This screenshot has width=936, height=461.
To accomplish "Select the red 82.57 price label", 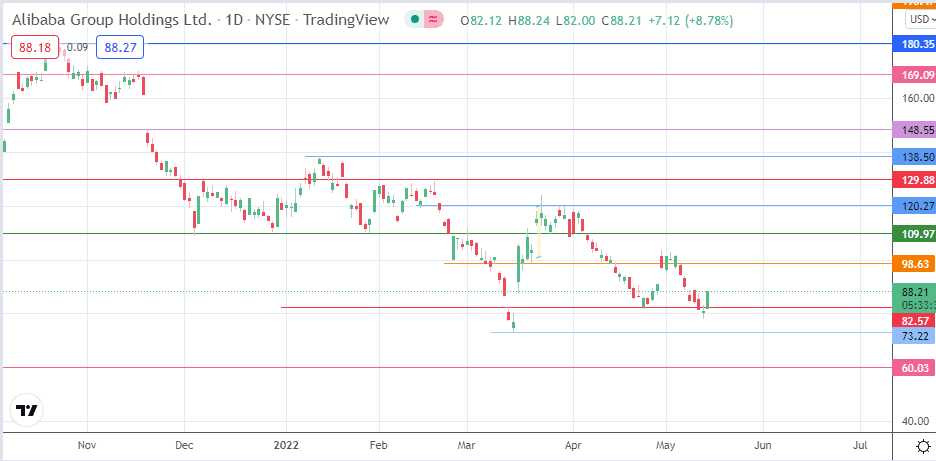I will [x=914, y=321].
